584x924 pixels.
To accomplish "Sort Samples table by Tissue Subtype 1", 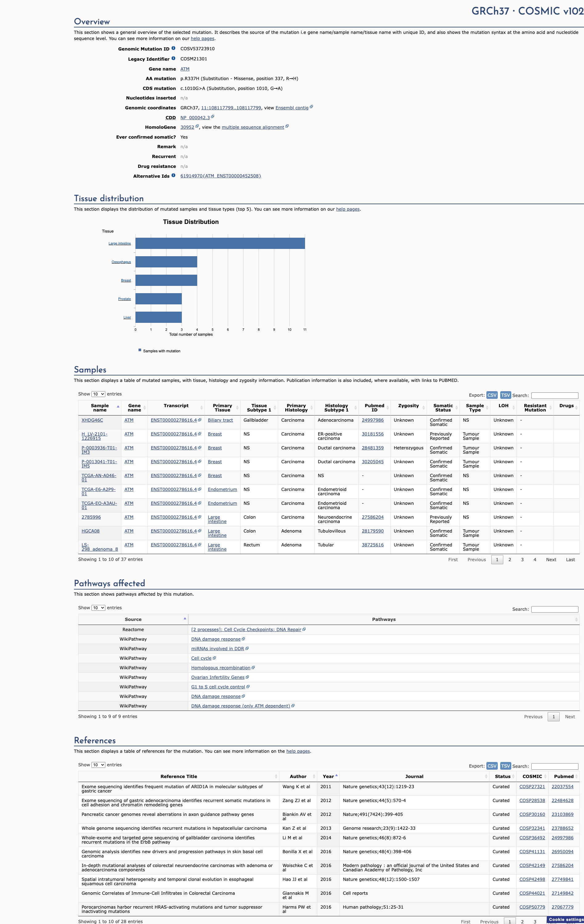I will [x=259, y=408].
